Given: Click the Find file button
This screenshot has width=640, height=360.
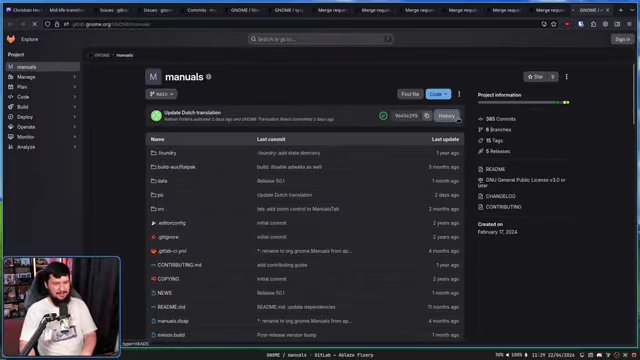Looking at the screenshot, I should pyautogui.click(x=410, y=94).
